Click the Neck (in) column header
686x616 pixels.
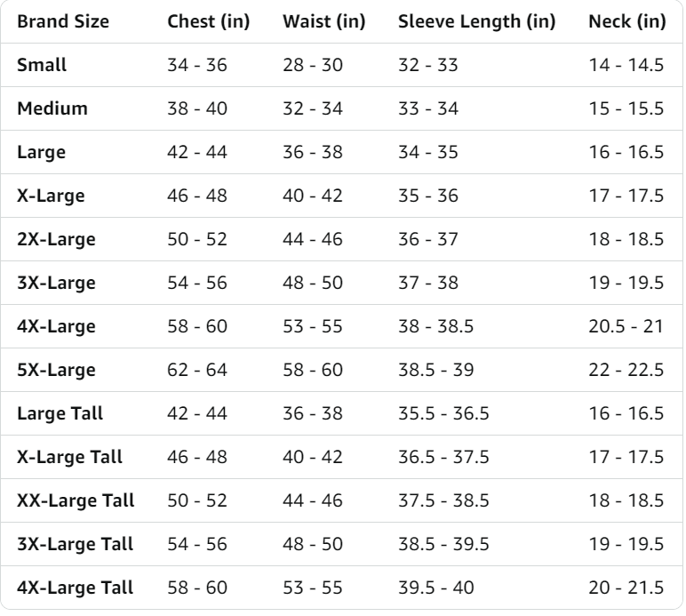tap(627, 22)
